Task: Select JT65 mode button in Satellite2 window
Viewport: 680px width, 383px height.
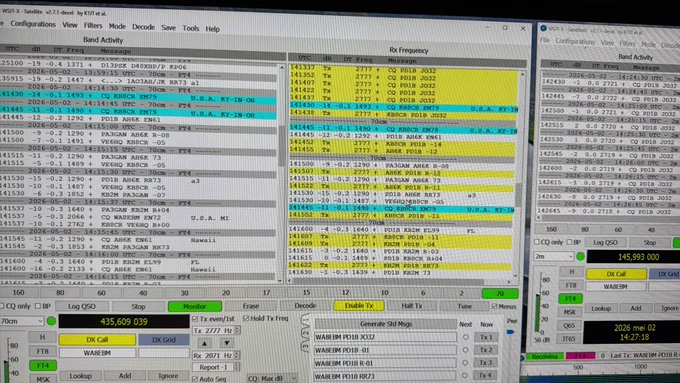Action: pos(569,339)
